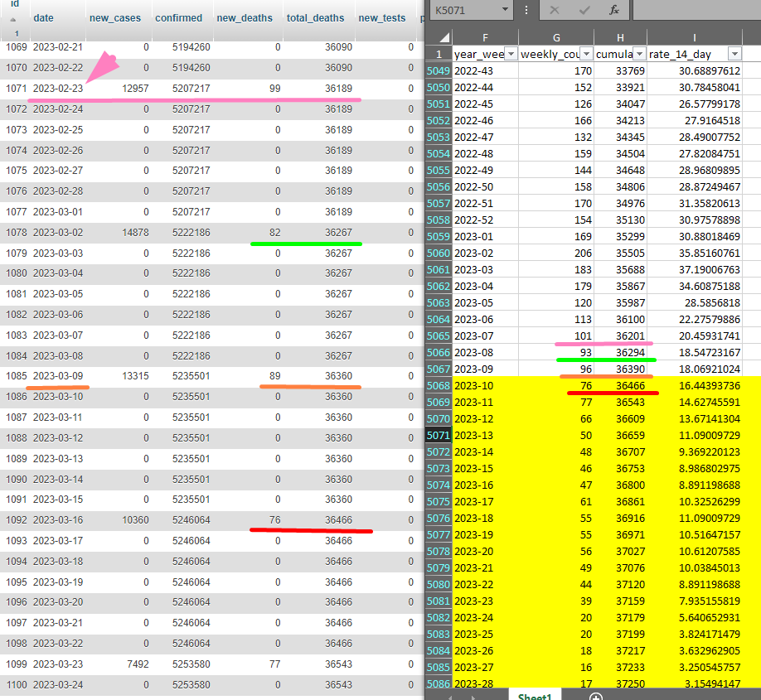Click the new_deaths value 99 in database table
Viewport: 761px width, 700px height.
274,89
